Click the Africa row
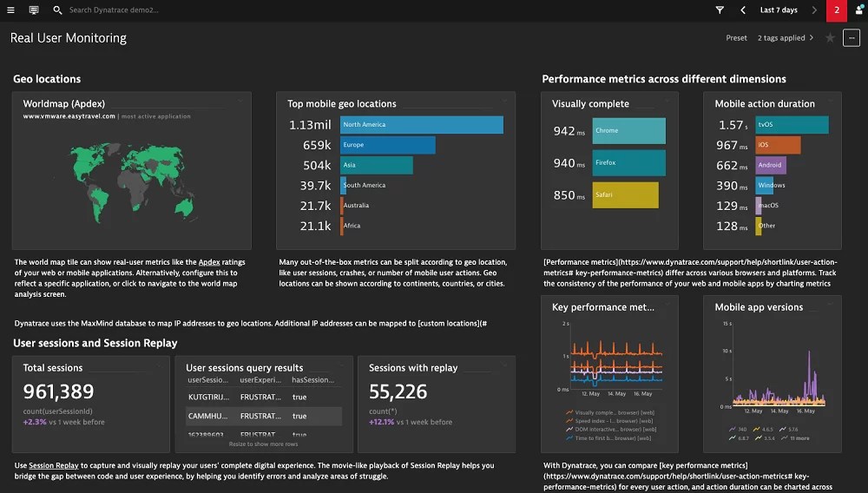Image resolution: width=868 pixels, height=493 pixels. (351, 226)
